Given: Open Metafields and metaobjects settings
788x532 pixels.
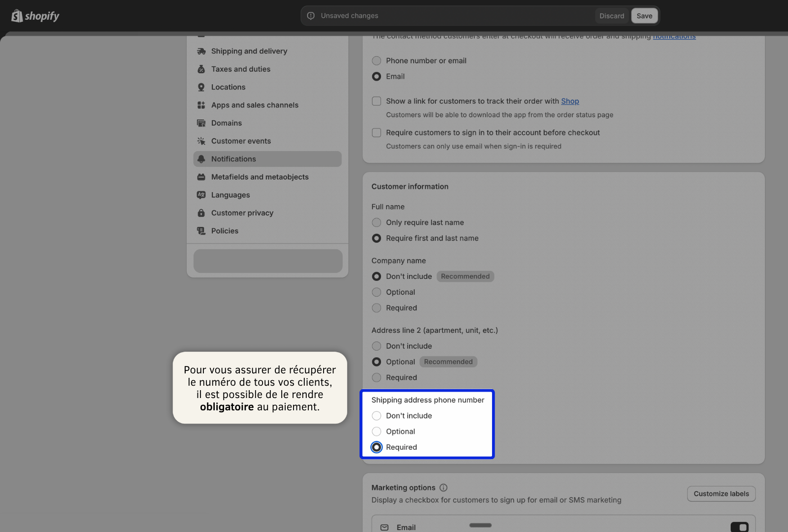Looking at the screenshot, I should coord(260,177).
